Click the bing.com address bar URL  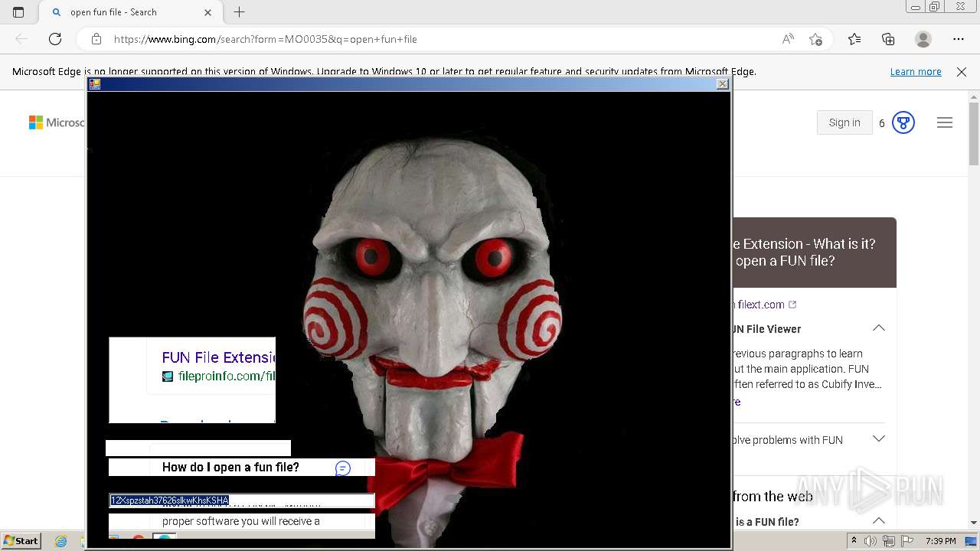[265, 39]
